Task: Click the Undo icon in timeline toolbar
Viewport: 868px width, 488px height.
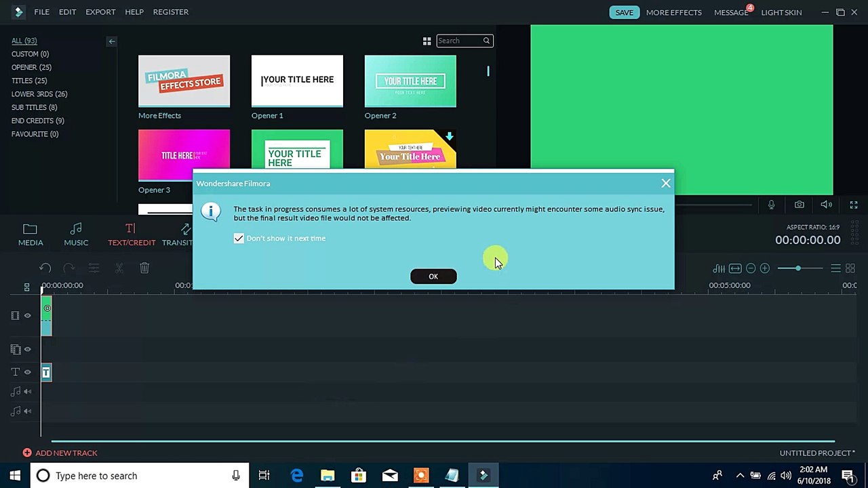Action: [45, 268]
